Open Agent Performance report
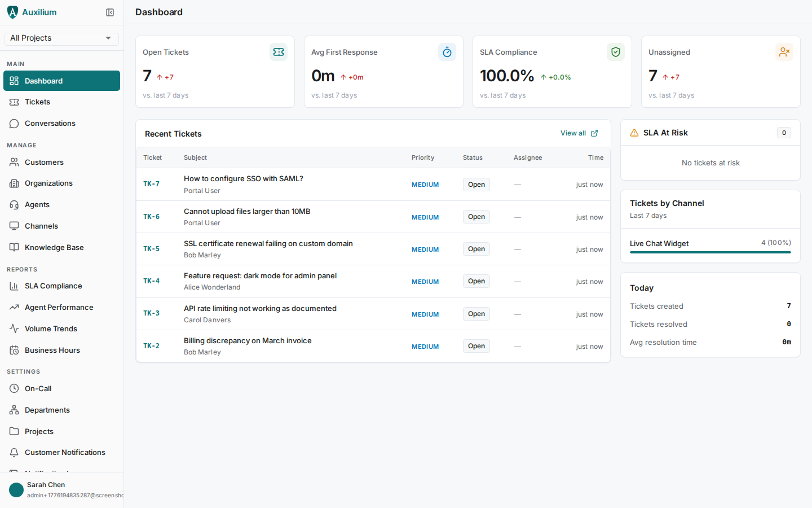This screenshot has width=812, height=508. tap(59, 307)
